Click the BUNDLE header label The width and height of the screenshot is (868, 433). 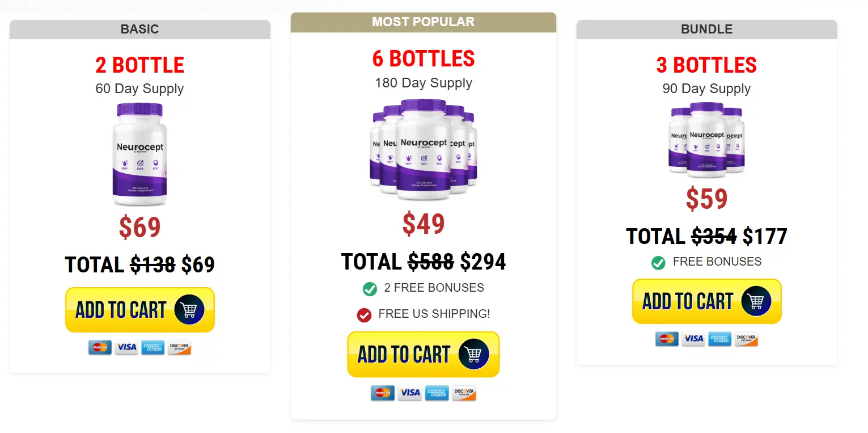click(x=706, y=30)
